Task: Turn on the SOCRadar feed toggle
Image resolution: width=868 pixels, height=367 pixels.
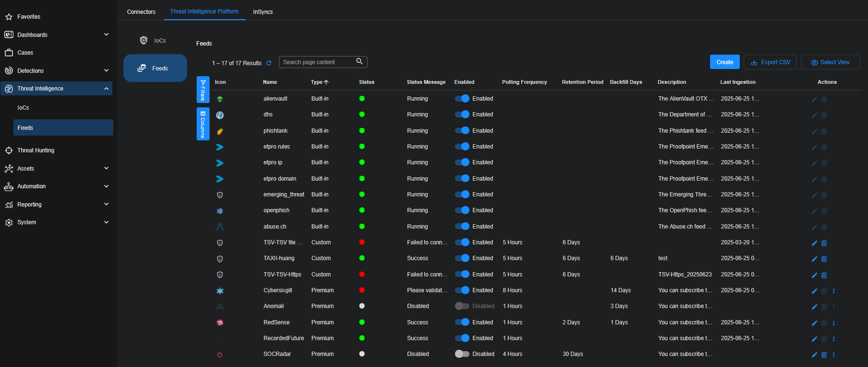Action: (462, 354)
